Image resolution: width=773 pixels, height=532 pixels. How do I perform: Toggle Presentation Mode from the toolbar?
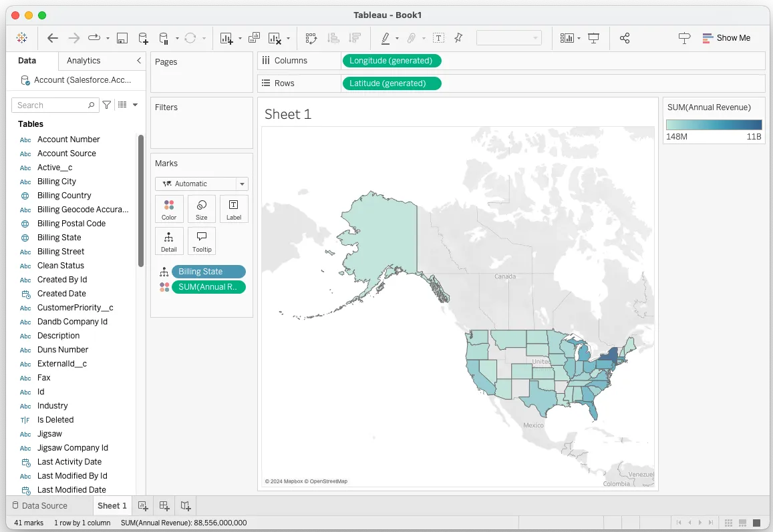[593, 38]
